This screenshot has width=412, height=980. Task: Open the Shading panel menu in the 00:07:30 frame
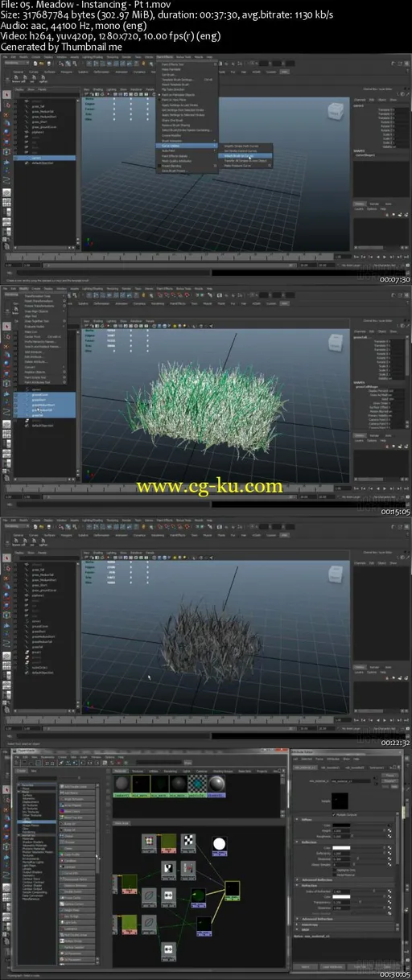tap(97, 89)
